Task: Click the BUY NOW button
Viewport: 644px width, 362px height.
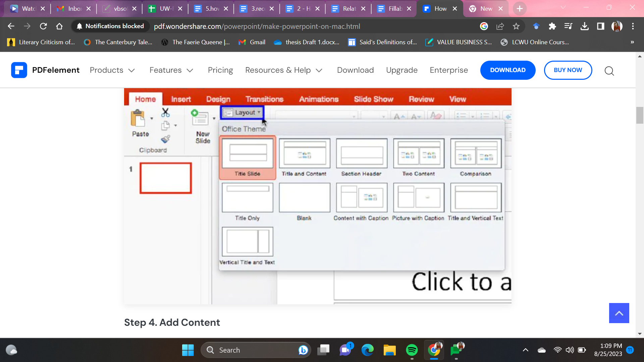Action: (x=568, y=70)
